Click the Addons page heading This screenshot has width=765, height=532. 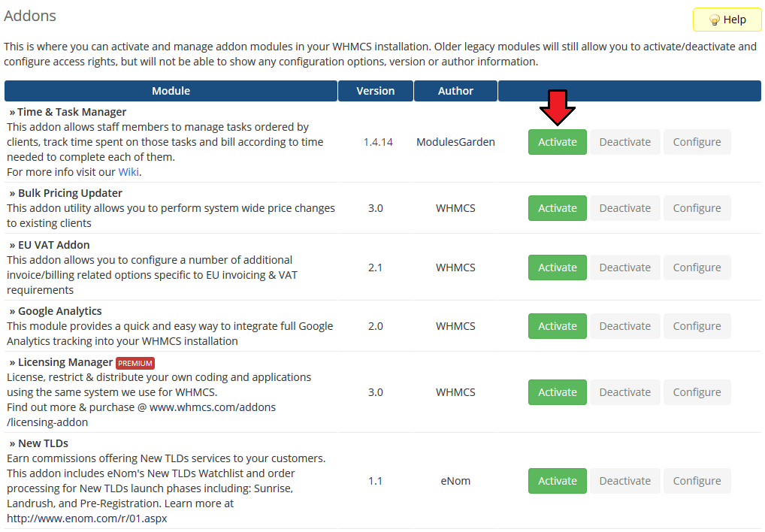click(x=30, y=16)
